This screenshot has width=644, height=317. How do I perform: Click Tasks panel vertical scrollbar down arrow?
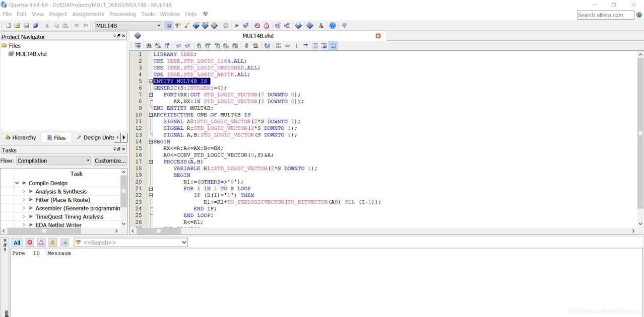[123, 224]
